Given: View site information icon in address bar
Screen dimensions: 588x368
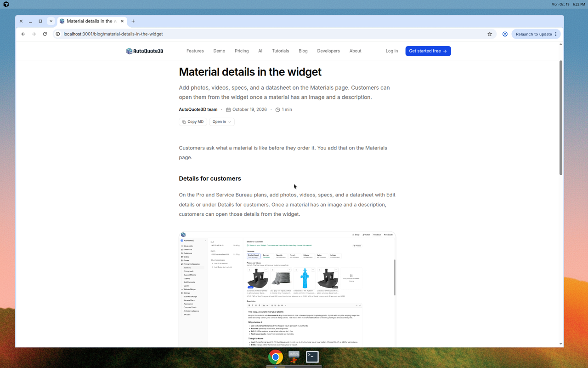Looking at the screenshot, I should 58,34.
